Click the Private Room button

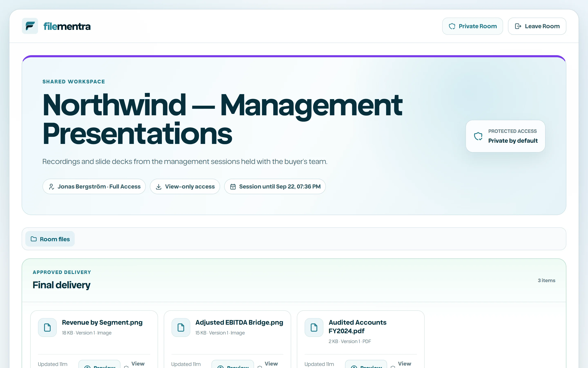(x=472, y=26)
